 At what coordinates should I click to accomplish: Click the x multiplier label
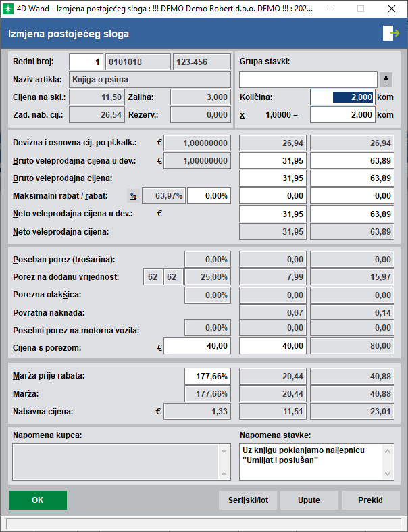coord(242,115)
